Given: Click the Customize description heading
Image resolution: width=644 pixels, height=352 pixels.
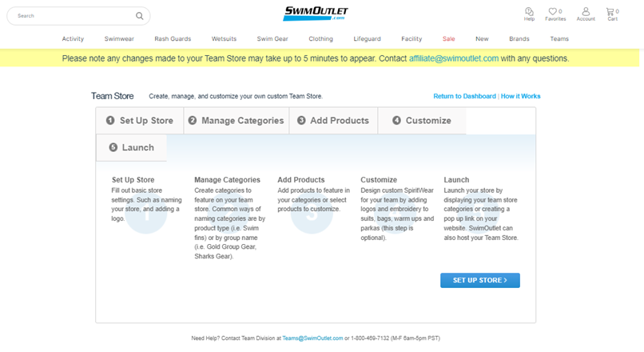Looking at the screenshot, I should (379, 180).
